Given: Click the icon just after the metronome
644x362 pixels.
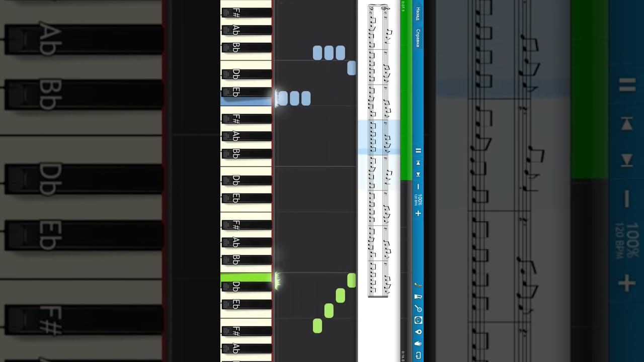Looking at the screenshot, I should click(x=418, y=308).
